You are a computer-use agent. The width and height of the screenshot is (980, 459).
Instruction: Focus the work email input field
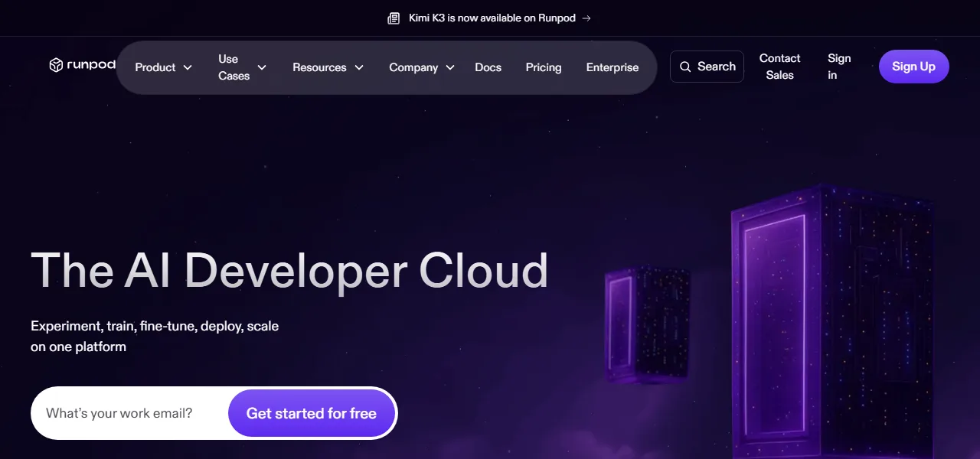pos(130,413)
